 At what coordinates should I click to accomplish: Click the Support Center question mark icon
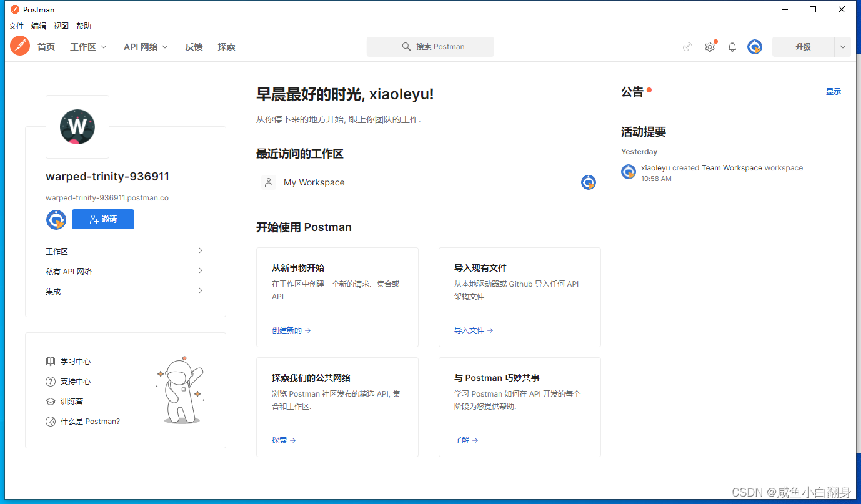click(51, 382)
